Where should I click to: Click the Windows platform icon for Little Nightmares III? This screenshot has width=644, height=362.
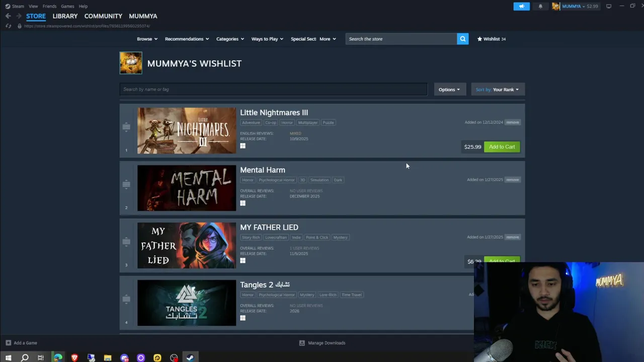tap(243, 146)
